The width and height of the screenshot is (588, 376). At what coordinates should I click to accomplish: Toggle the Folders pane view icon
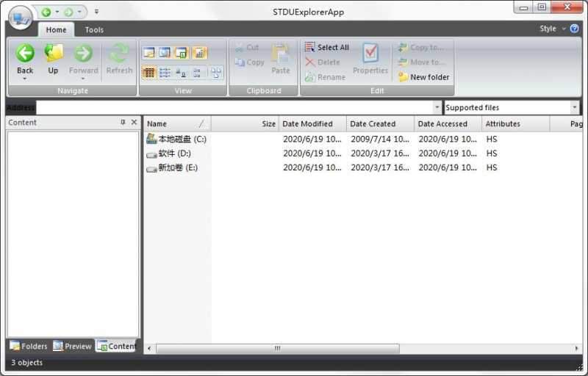[x=149, y=53]
